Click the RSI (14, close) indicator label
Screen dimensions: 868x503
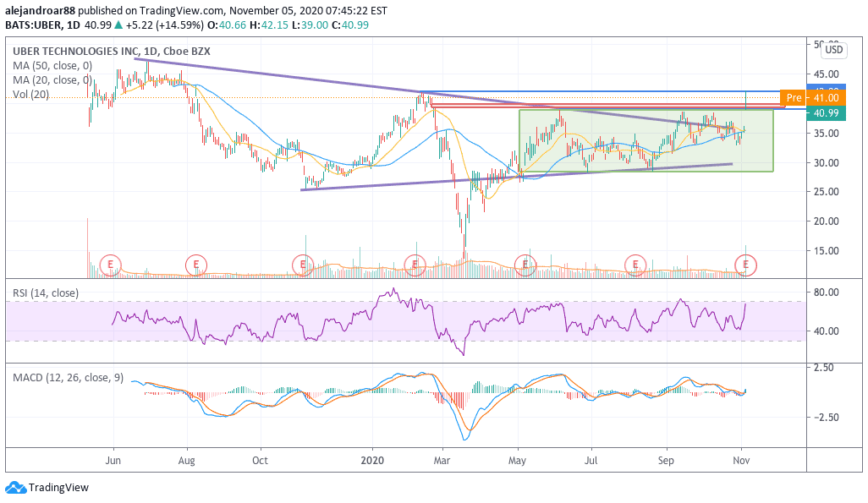46,293
